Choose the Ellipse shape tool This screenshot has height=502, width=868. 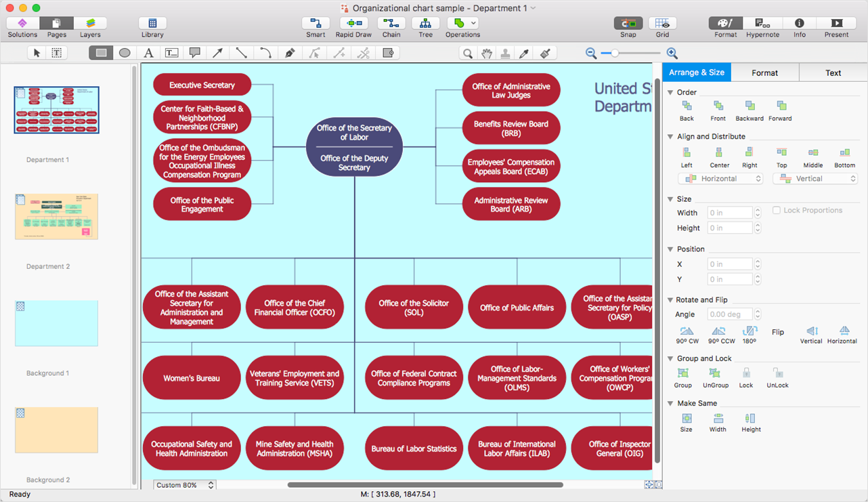125,53
